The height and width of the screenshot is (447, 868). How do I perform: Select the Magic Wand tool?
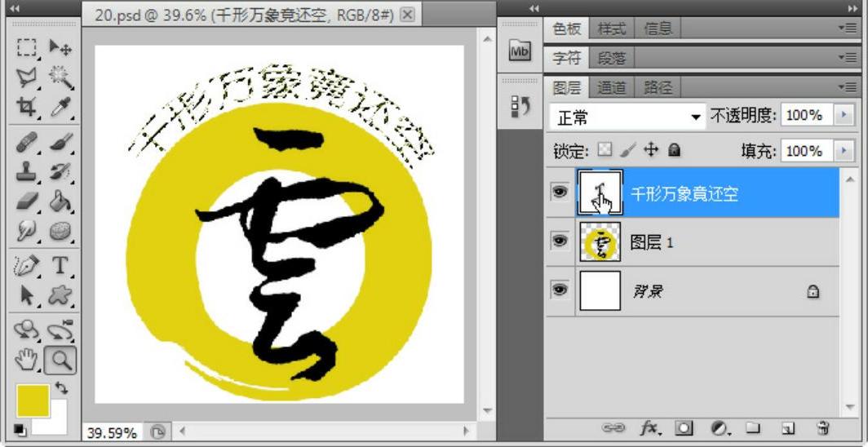tap(60, 77)
